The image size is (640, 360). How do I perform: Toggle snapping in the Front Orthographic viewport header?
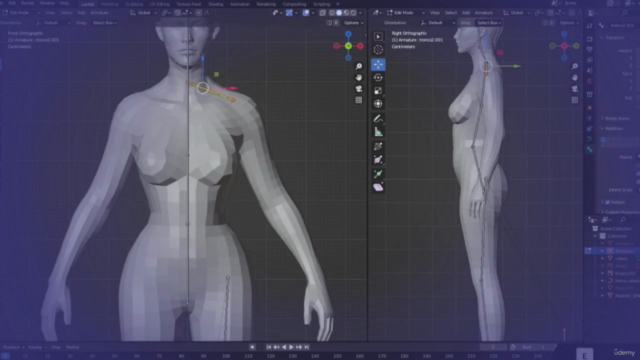(x=178, y=13)
